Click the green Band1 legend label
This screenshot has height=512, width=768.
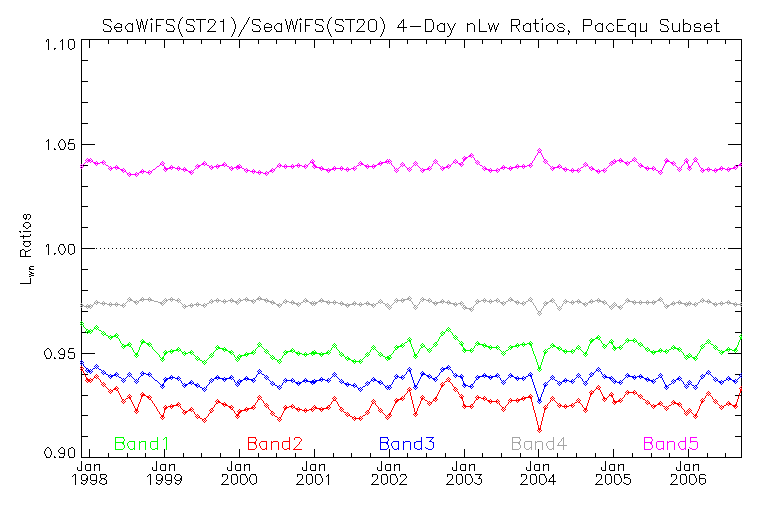(141, 444)
